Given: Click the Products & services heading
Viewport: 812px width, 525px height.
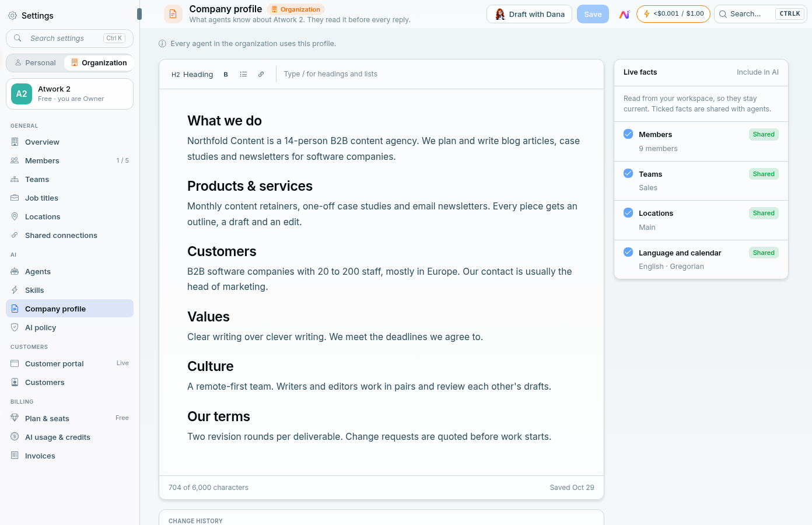Looking at the screenshot, I should [250, 186].
